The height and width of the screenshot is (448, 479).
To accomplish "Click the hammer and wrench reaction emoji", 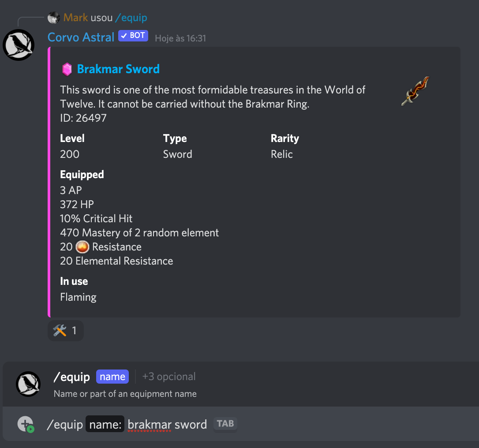I will tap(60, 331).
